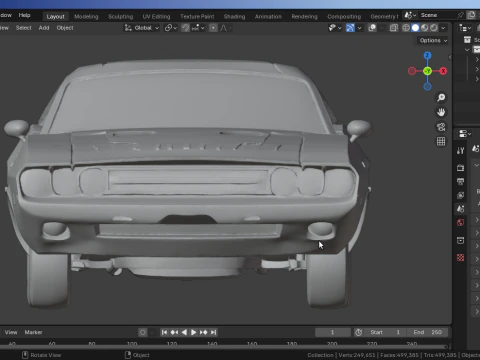This screenshot has width=480, height=360.
Task: Open the viewport Add menu
Action: click(x=44, y=28)
